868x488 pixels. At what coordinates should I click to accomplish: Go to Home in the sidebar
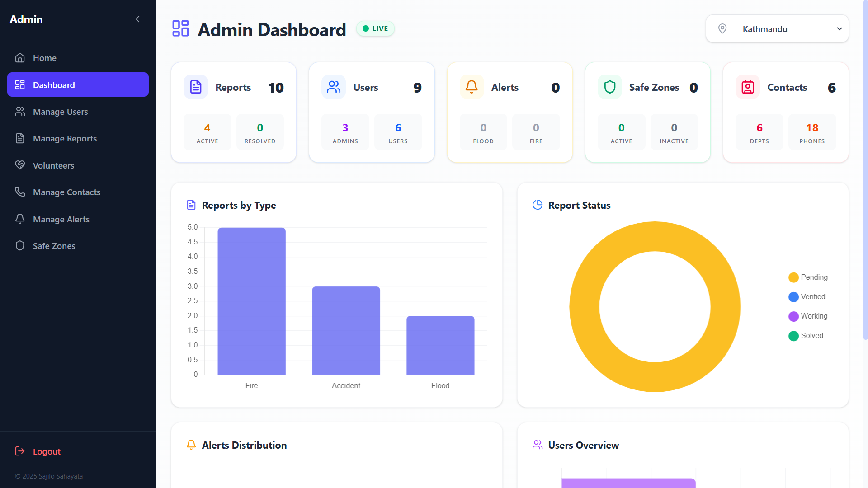(78, 58)
